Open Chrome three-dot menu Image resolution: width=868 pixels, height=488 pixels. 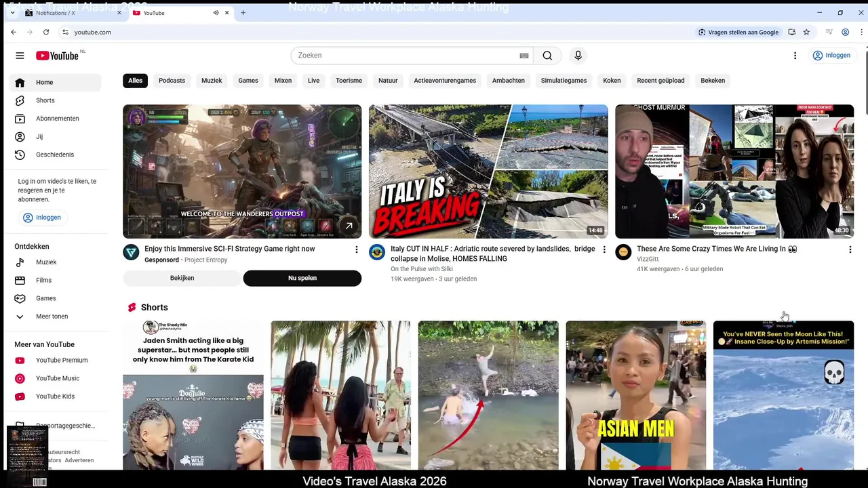coord(861,32)
